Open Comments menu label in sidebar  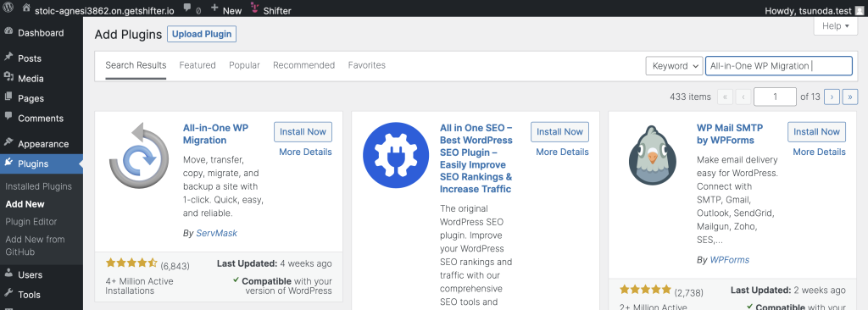[41, 118]
